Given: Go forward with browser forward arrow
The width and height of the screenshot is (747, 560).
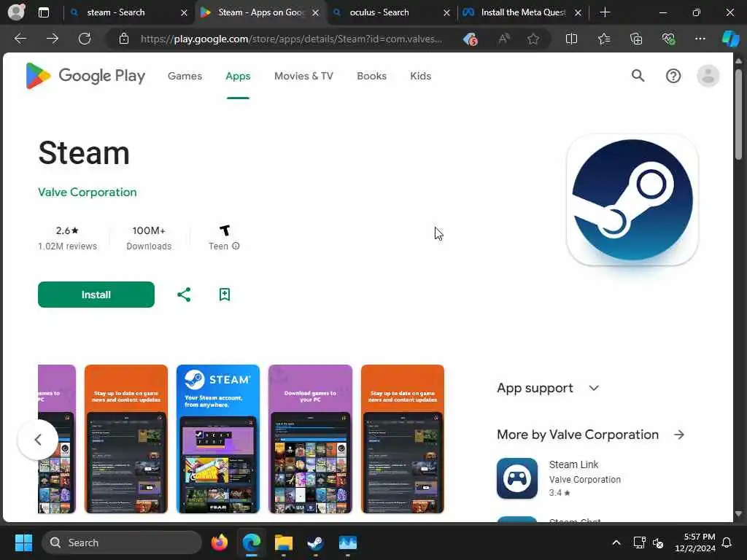Looking at the screenshot, I should (53, 39).
